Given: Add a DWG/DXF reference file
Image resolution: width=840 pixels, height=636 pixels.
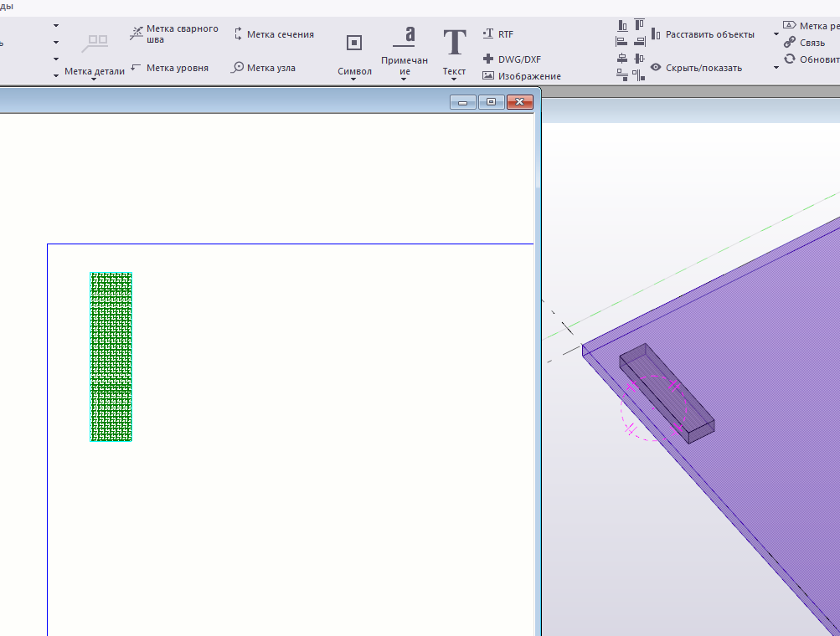Looking at the screenshot, I should tap(488, 59).
